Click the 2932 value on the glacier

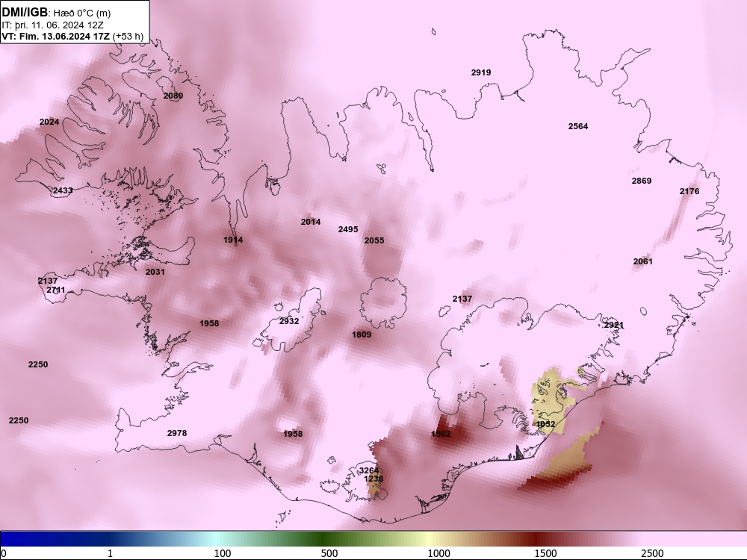click(x=288, y=321)
